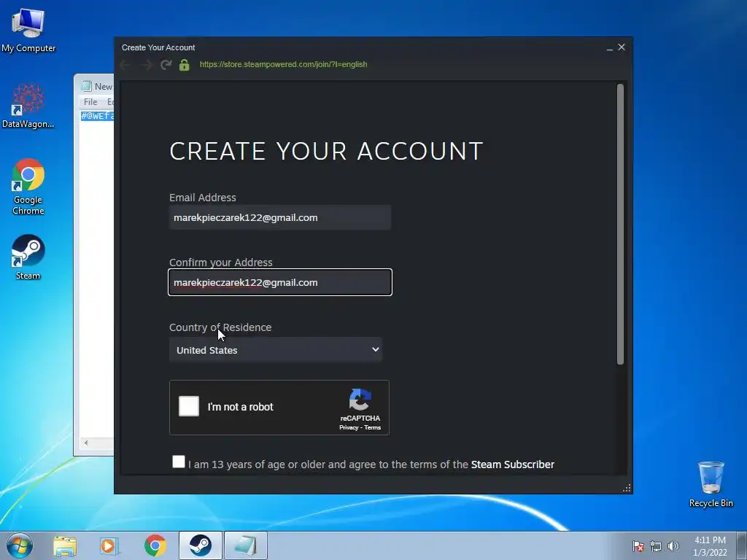Open Chrome from the taskbar

click(x=155, y=545)
